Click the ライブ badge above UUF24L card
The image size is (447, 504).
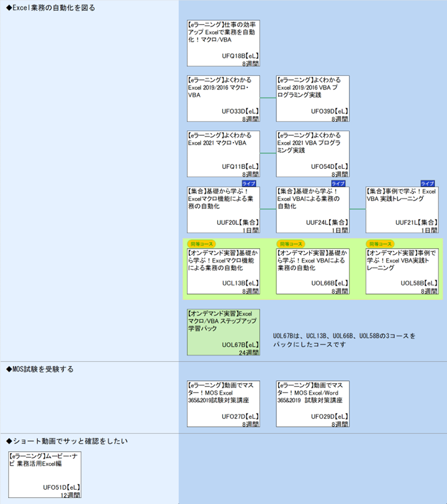(x=338, y=184)
